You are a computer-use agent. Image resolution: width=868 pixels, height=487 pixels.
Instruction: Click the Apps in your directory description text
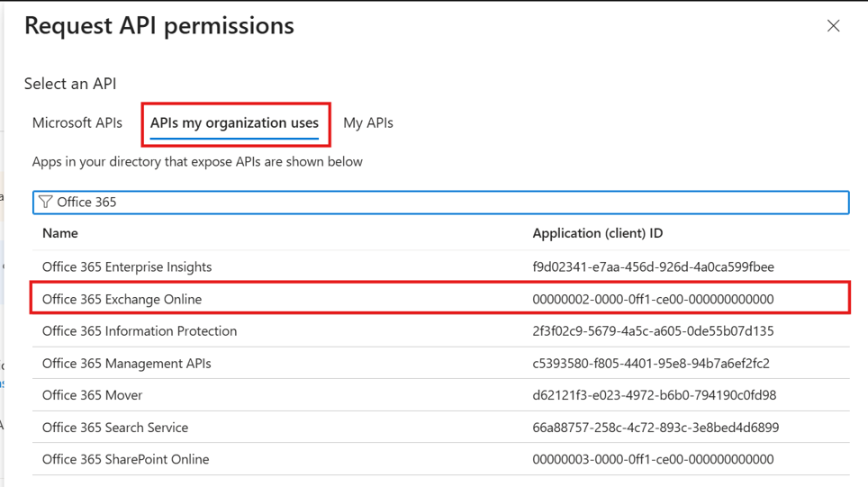197,162
